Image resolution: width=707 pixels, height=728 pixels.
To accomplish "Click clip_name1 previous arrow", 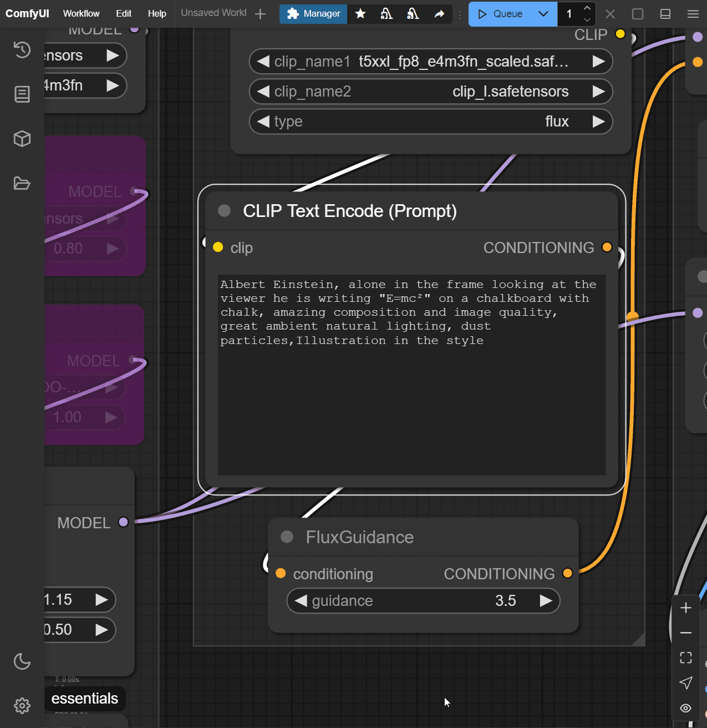I will tap(263, 61).
